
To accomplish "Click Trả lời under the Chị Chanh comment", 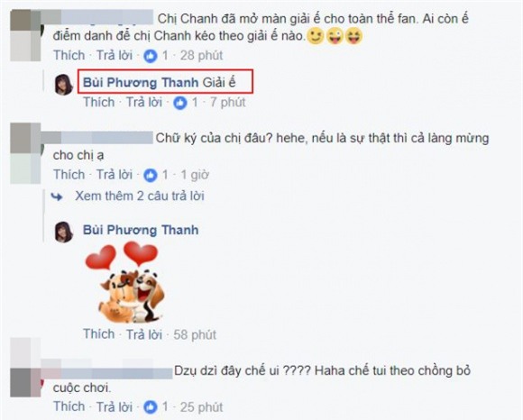I will coord(115,55).
